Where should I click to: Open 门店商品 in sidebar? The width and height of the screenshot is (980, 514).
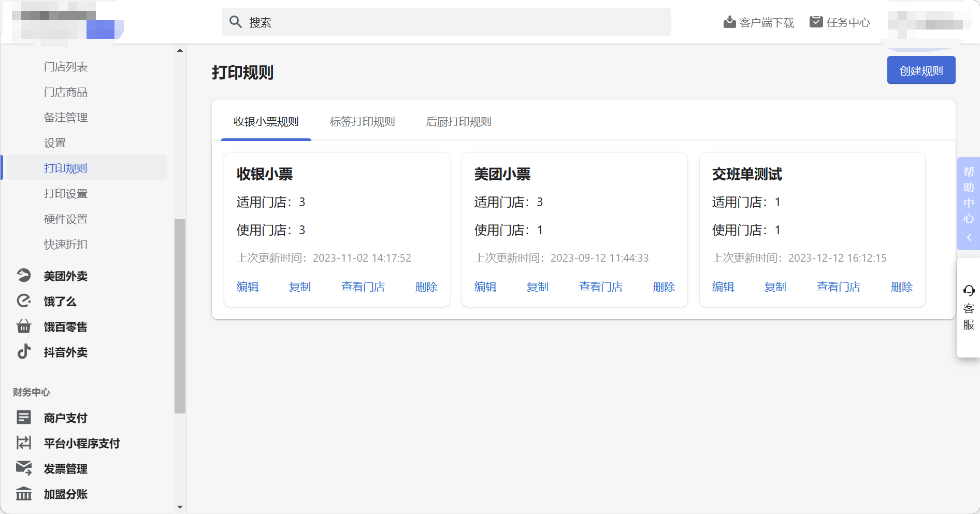(66, 92)
